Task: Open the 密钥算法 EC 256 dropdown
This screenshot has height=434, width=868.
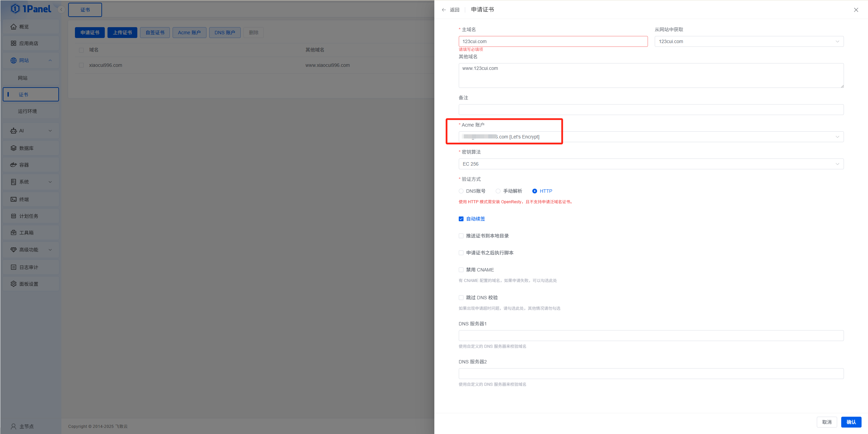Action: [x=650, y=164]
